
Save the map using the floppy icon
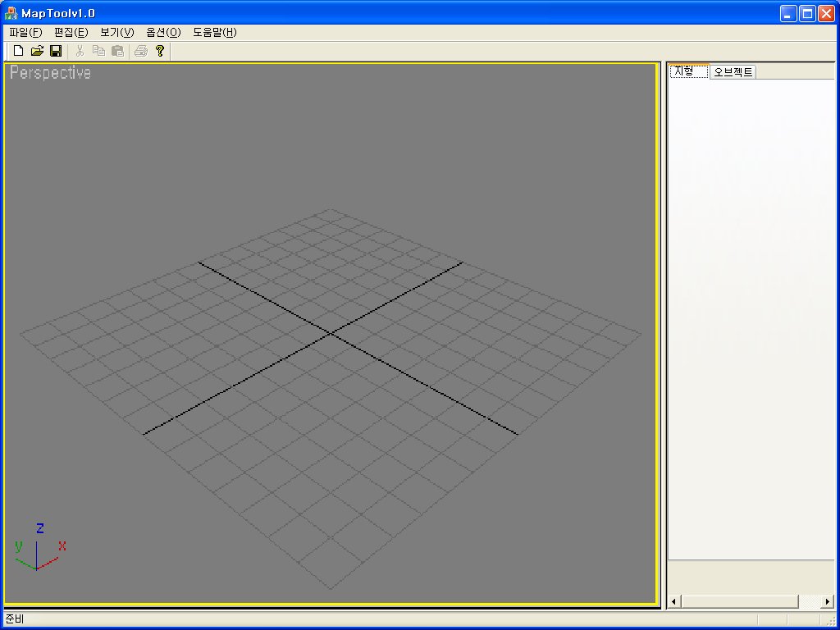click(56, 51)
